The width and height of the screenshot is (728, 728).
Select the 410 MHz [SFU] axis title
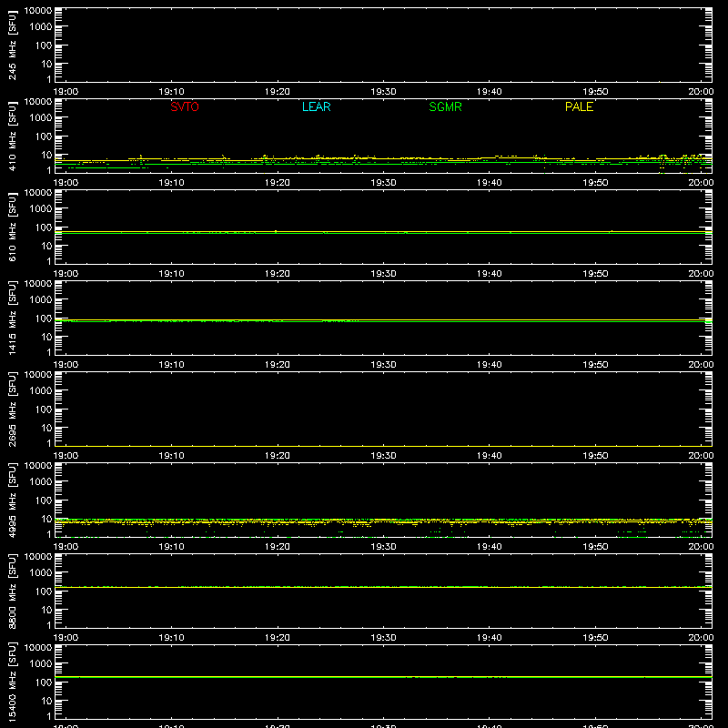pos(12,136)
